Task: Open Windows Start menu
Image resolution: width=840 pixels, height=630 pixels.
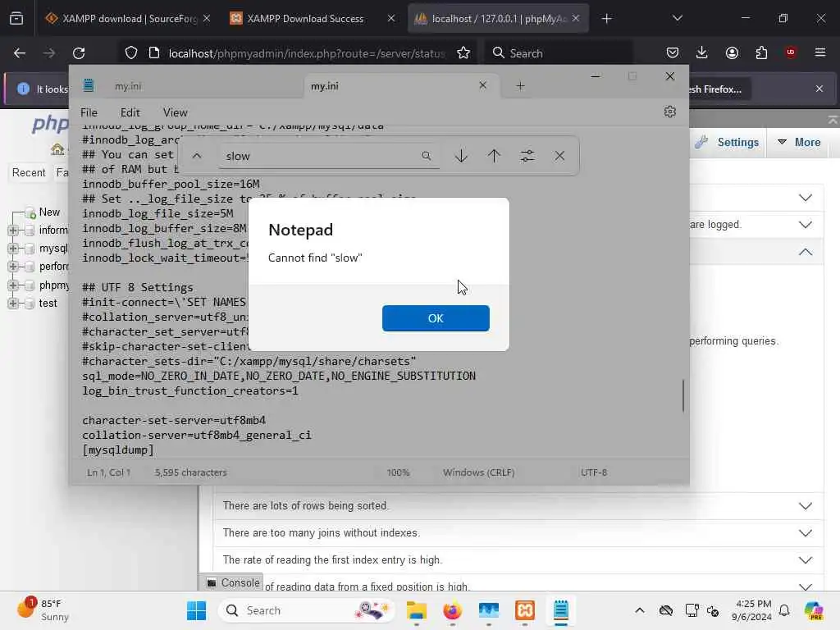Action: (196, 610)
